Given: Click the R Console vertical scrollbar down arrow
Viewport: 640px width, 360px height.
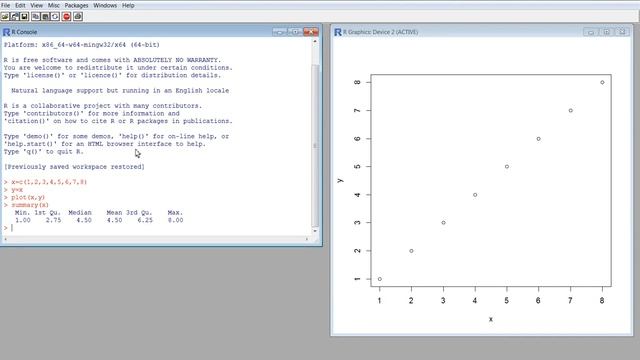Looking at the screenshot, I should click(315, 231).
